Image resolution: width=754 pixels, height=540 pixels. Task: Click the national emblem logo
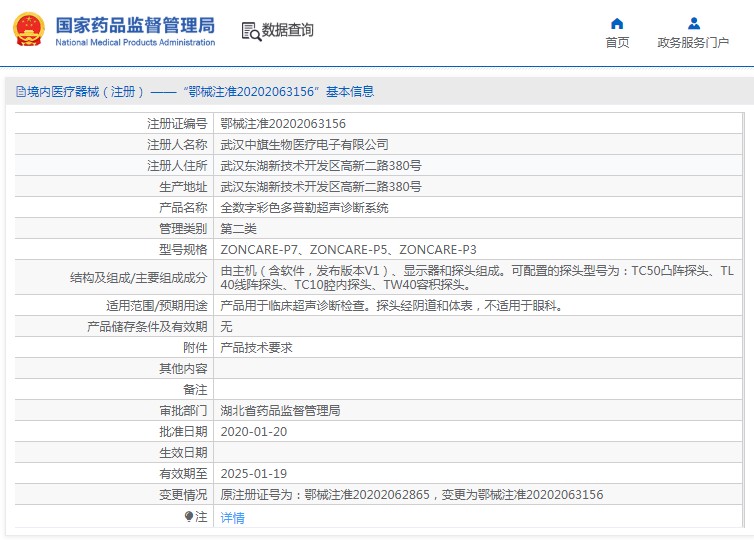point(29,29)
